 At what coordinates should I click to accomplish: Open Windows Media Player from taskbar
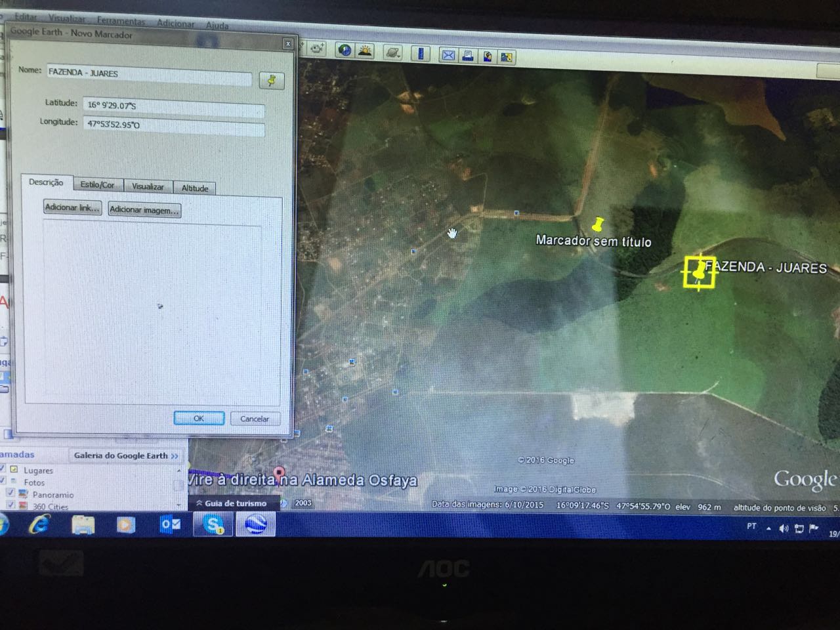pos(126,525)
